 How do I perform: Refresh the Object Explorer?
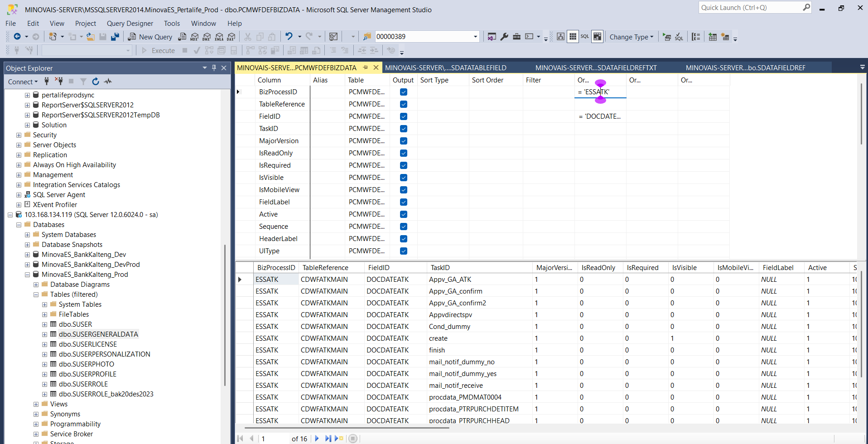tap(96, 82)
